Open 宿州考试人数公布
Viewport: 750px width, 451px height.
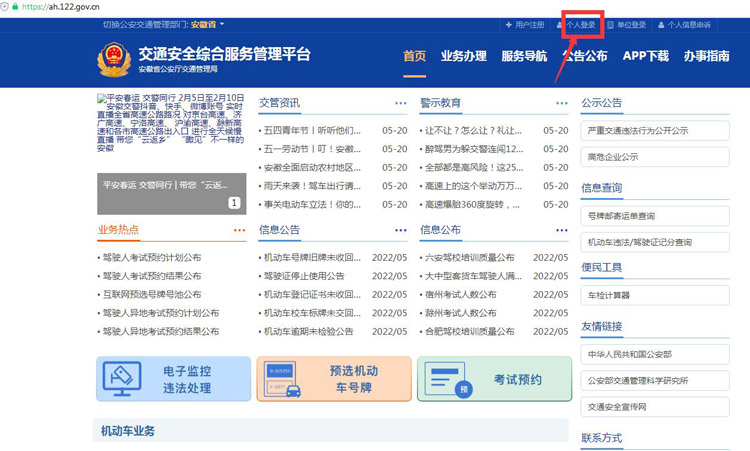461,295
